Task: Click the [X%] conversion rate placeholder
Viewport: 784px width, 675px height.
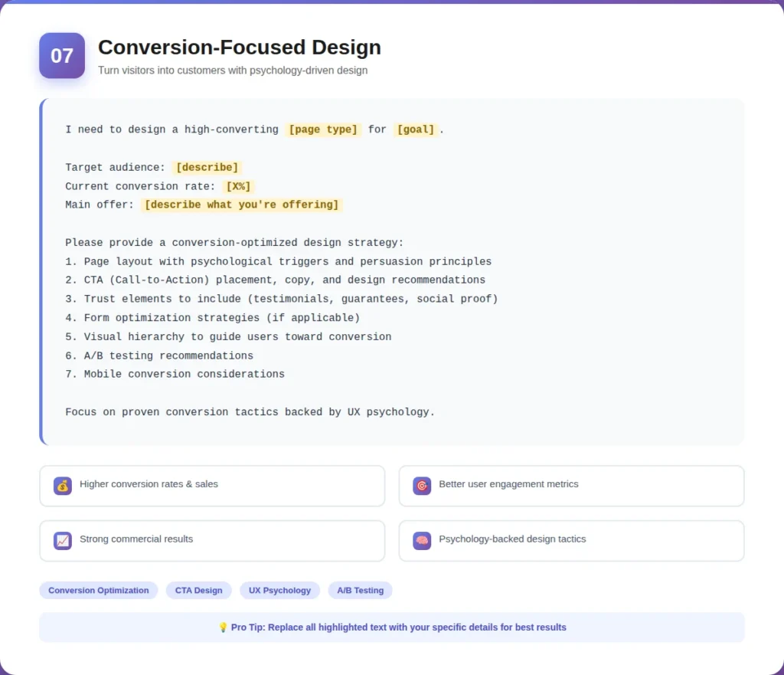Action: pos(239,186)
